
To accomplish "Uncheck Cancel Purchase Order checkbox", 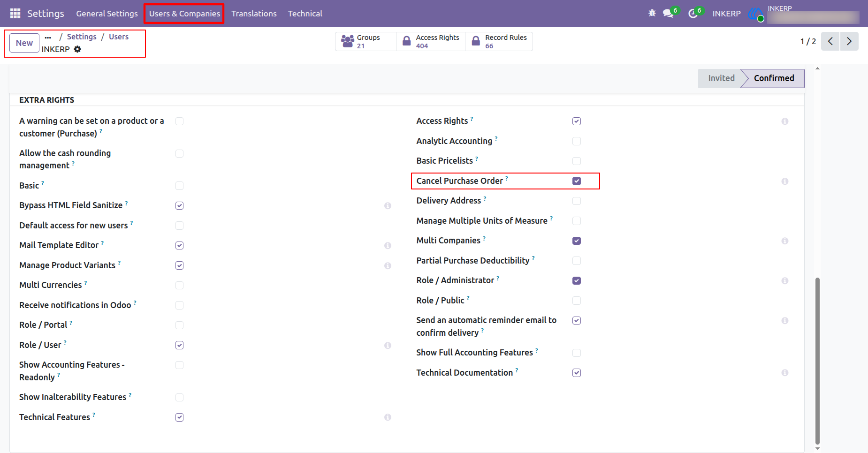I will point(577,181).
